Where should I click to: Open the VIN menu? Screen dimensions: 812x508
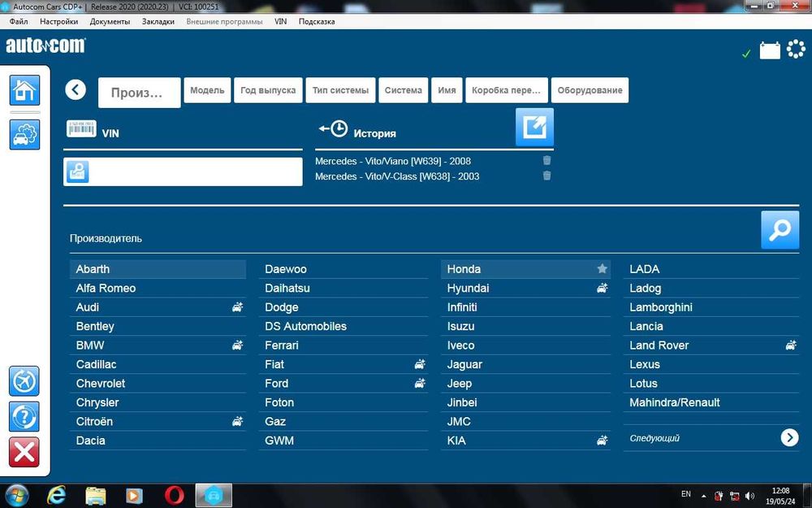click(280, 22)
